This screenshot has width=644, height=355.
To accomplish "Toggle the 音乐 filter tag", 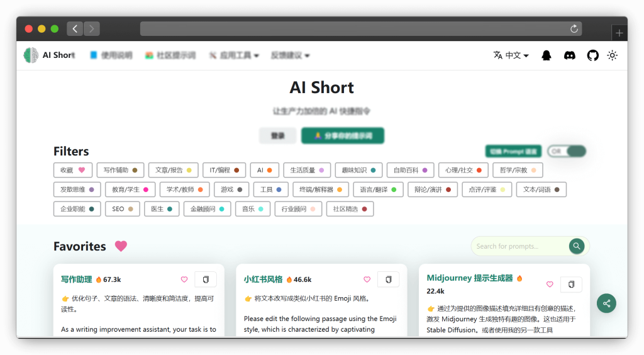I will (x=253, y=209).
